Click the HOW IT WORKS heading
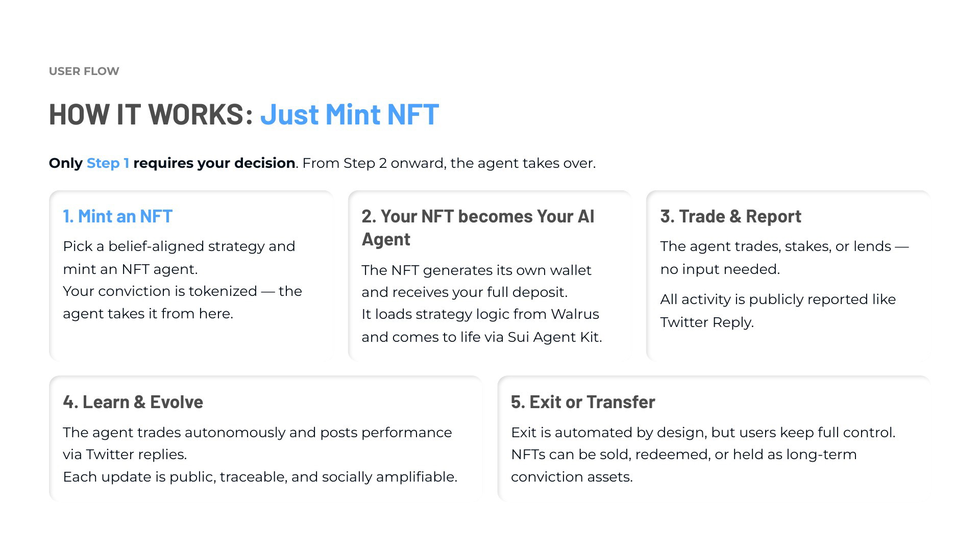 point(151,114)
